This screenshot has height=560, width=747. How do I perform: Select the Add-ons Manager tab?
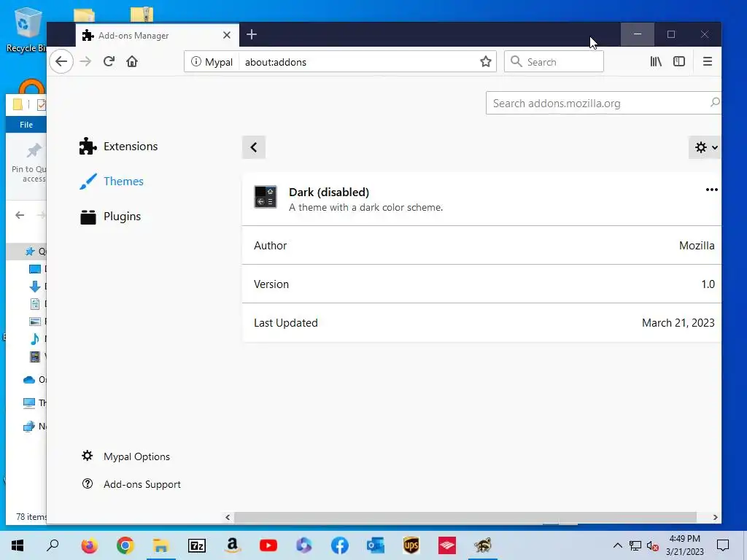[x=158, y=35]
